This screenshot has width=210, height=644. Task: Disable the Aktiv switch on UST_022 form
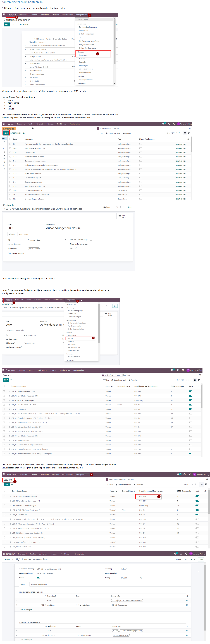coord(38,578)
